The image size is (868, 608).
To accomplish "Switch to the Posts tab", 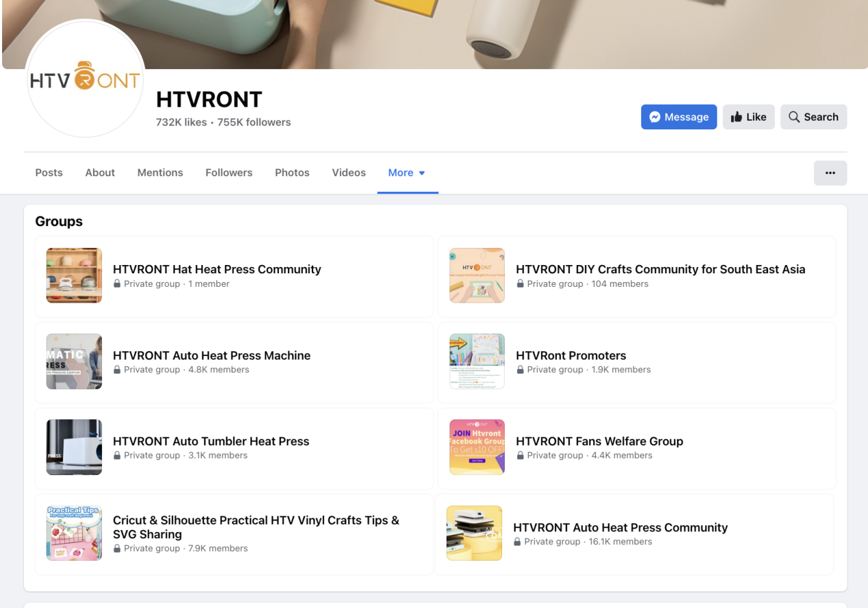I will point(49,173).
